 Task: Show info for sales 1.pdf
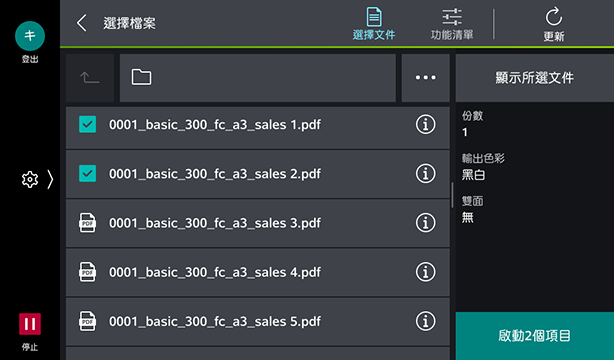click(425, 125)
